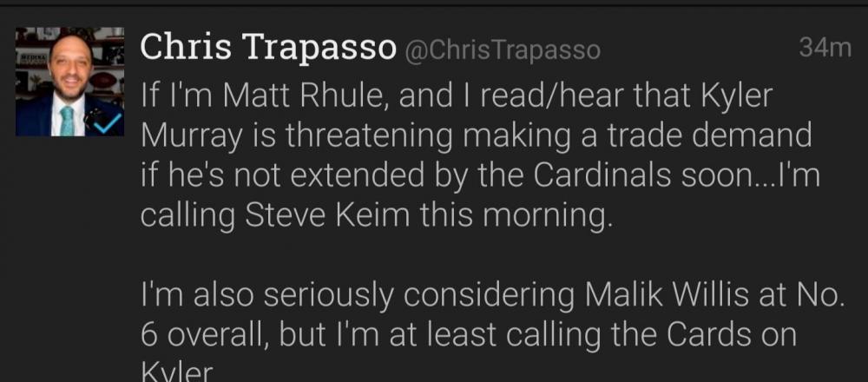This screenshot has height=382, width=868.
Task: Click the 34m tweet timestamp
Action: (825, 49)
